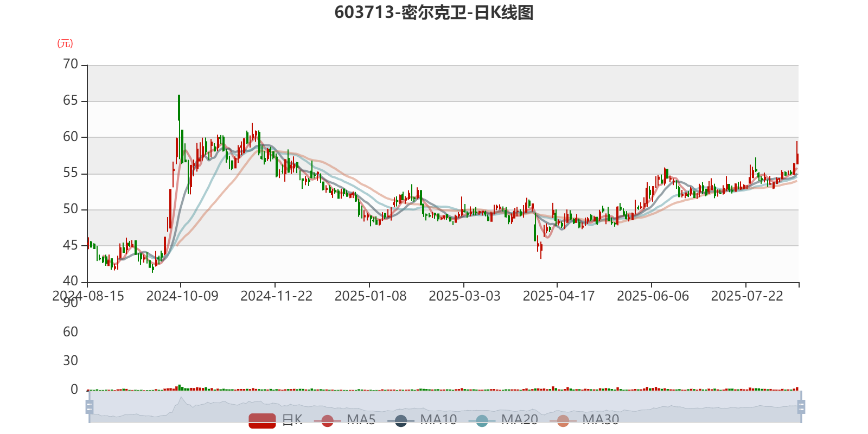Click the 30 volume axis label
This screenshot has height=434, width=868.
coord(71,361)
